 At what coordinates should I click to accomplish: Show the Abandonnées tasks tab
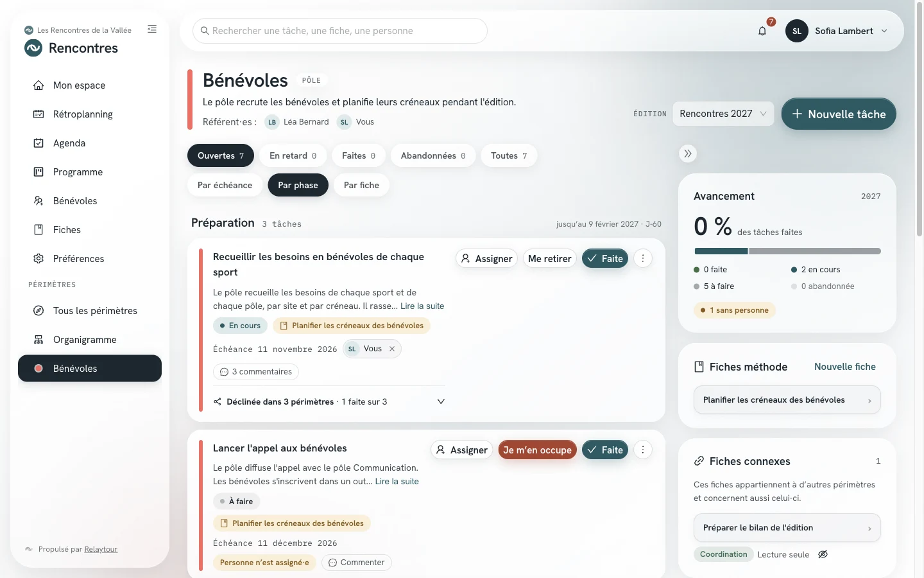(x=433, y=155)
